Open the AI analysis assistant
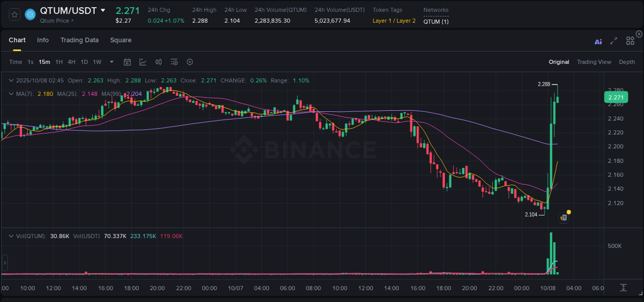The image size is (644, 302). [598, 42]
